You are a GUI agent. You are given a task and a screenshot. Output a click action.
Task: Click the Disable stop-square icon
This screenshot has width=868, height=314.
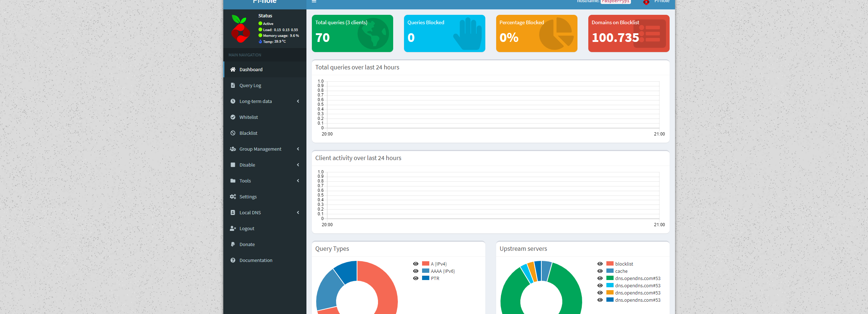233,165
